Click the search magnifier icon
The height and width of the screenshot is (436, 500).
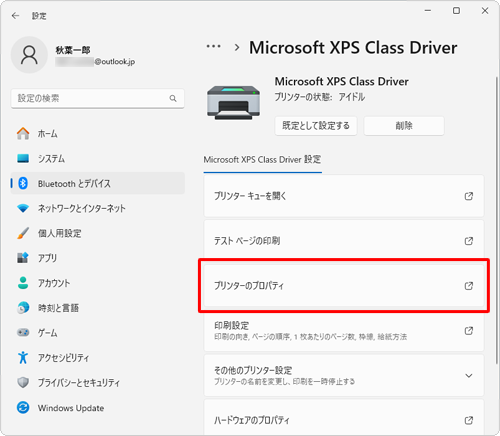[173, 98]
